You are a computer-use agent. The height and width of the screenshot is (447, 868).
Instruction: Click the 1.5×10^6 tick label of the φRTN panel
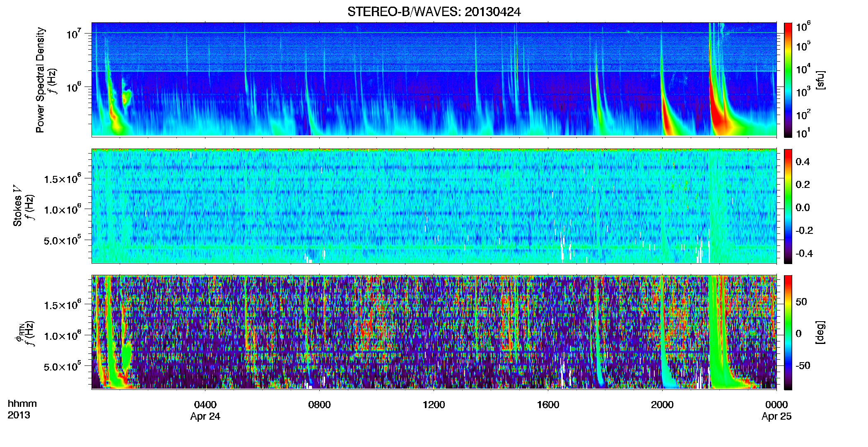click(63, 305)
